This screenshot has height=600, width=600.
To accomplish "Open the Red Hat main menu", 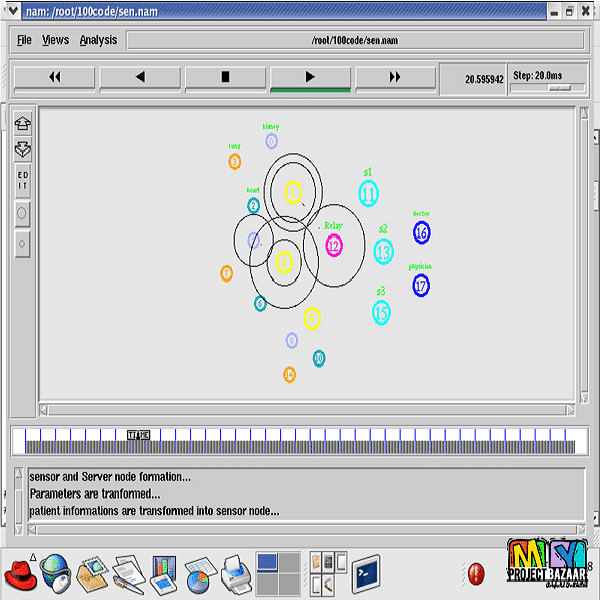I will [x=20, y=575].
